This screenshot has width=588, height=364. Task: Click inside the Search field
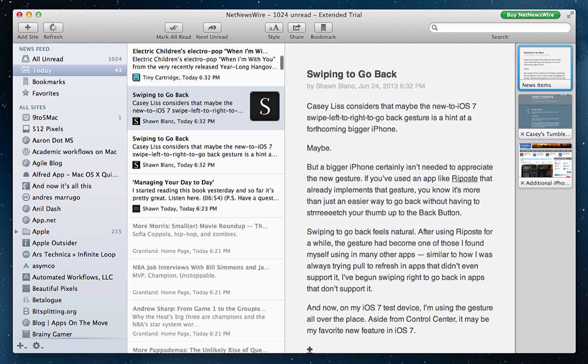500,28
